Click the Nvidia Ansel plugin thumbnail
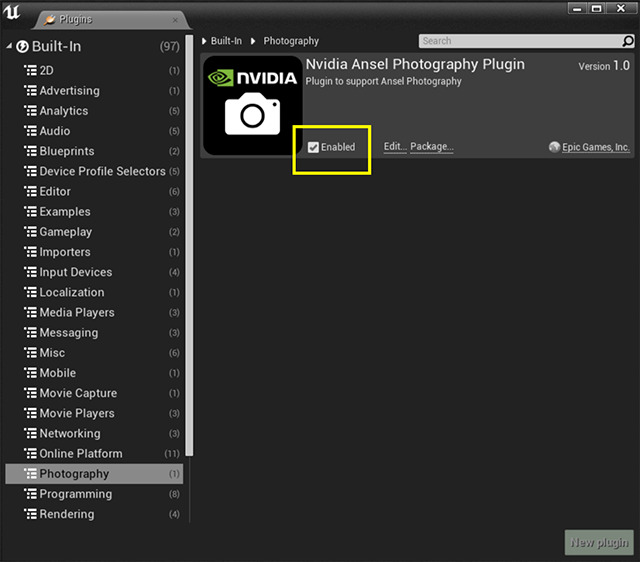This screenshot has height=562, width=640. pyautogui.click(x=253, y=105)
